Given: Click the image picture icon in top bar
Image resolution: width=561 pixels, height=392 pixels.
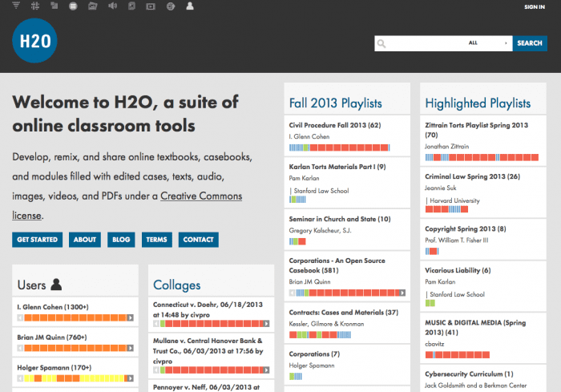Looking at the screenshot, I should pyautogui.click(x=93, y=6).
